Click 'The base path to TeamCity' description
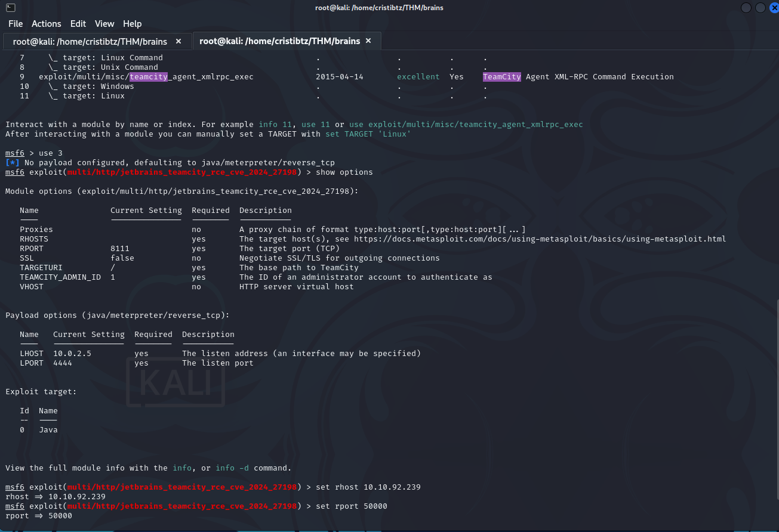The height and width of the screenshot is (532, 779). coord(299,268)
